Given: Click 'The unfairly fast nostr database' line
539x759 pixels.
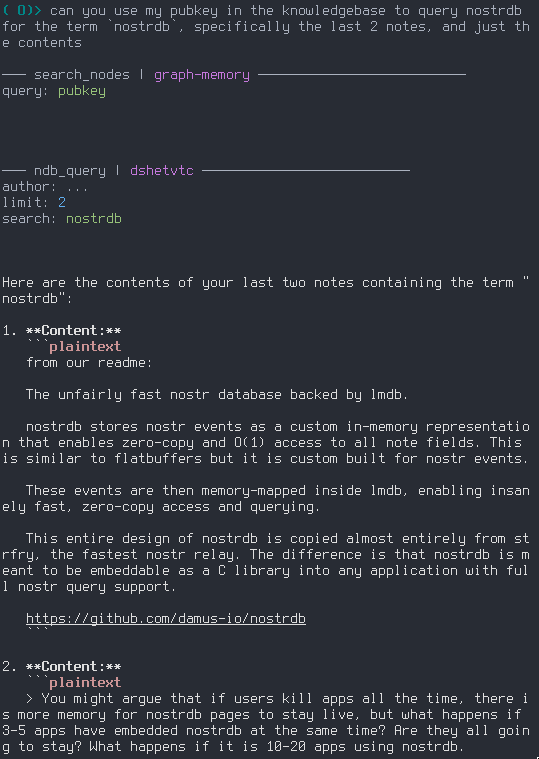Looking at the screenshot, I should [217, 395].
